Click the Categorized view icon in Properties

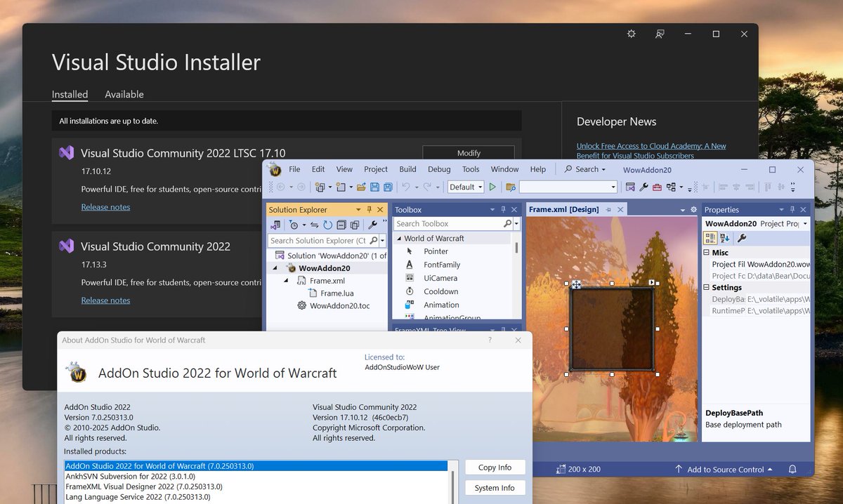coord(710,238)
